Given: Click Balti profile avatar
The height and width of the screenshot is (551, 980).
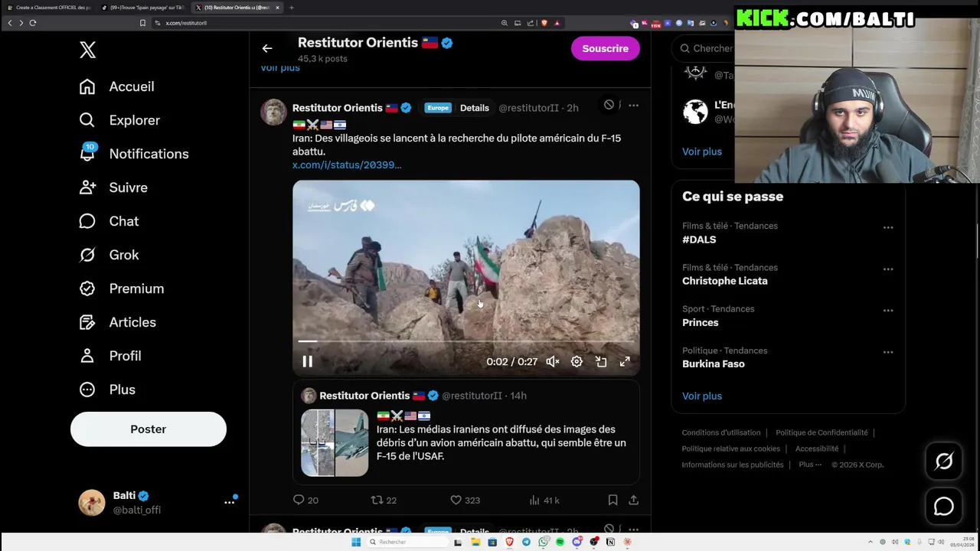Looking at the screenshot, I should point(92,503).
